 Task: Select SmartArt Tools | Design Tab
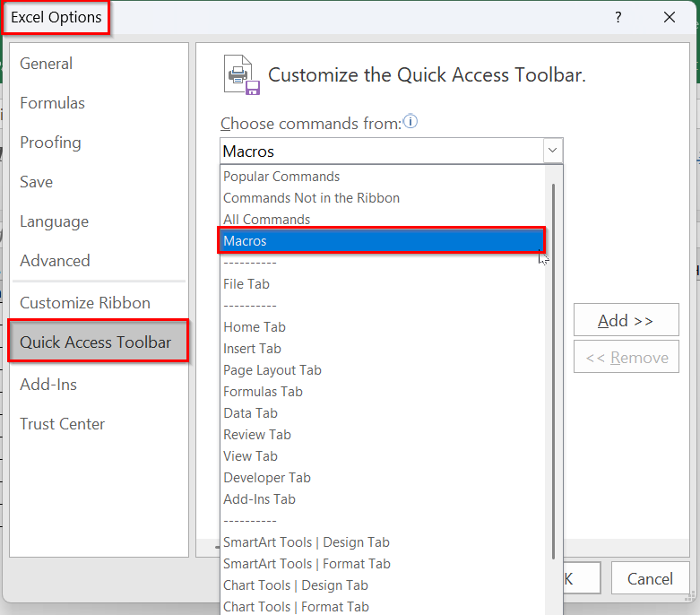tap(383, 542)
